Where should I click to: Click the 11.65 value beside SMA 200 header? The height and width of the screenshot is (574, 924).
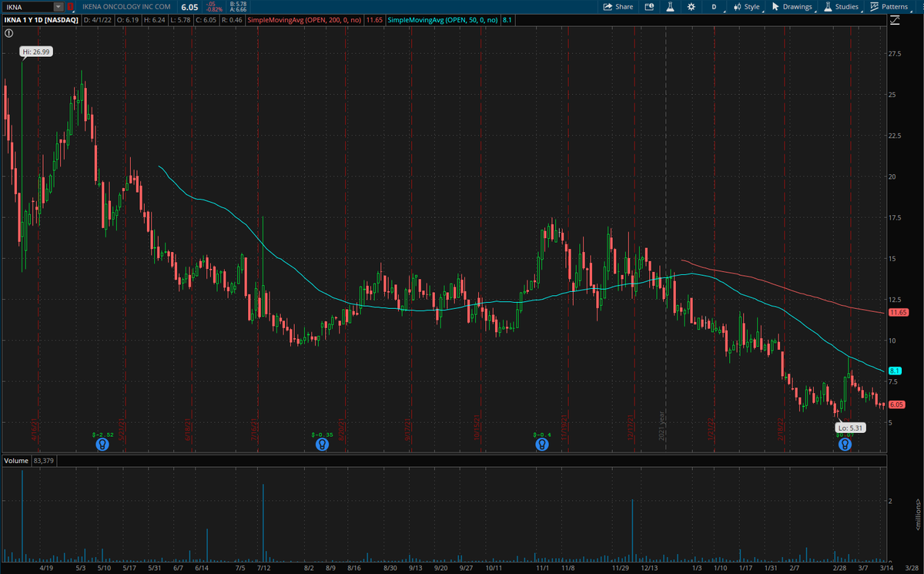[373, 19]
